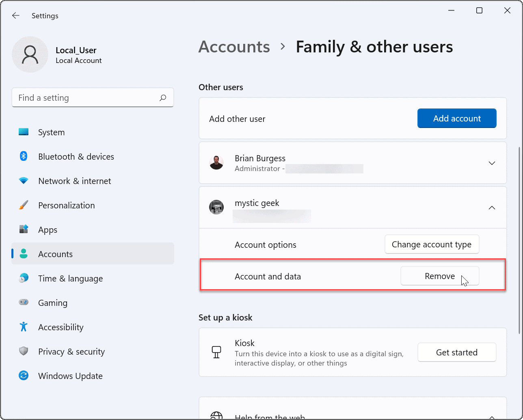Image resolution: width=523 pixels, height=420 pixels.
Task: Collapse the mystic geek account entry
Action: (x=492, y=208)
